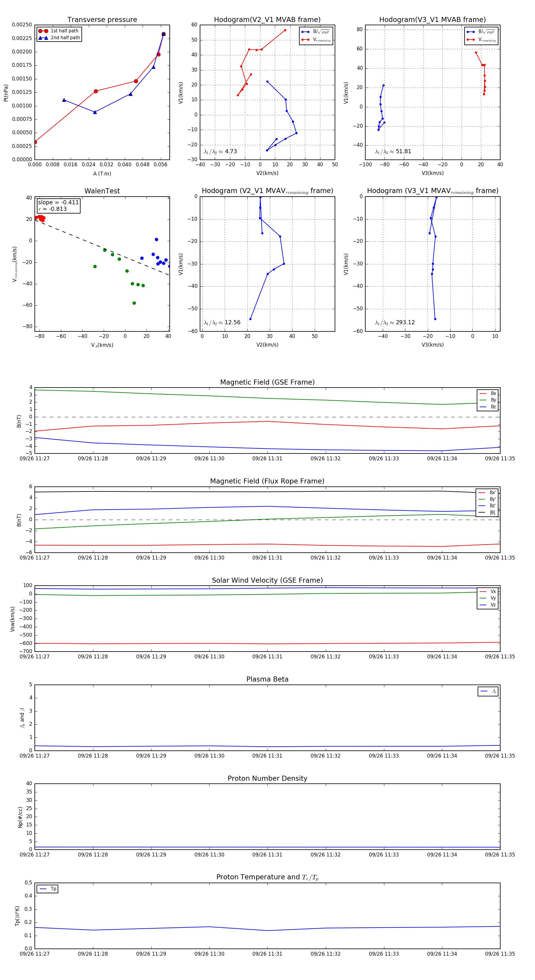Click the 'r = -0.813' correlation text

[52, 209]
